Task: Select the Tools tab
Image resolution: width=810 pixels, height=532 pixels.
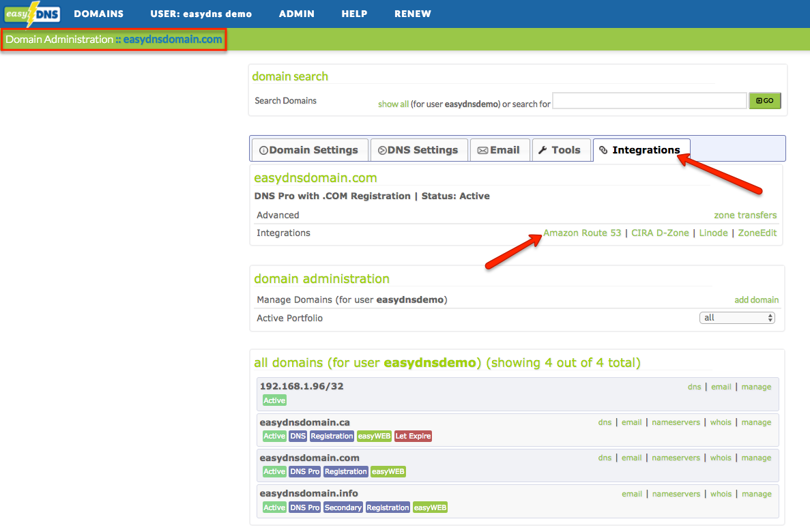Action: coord(560,150)
